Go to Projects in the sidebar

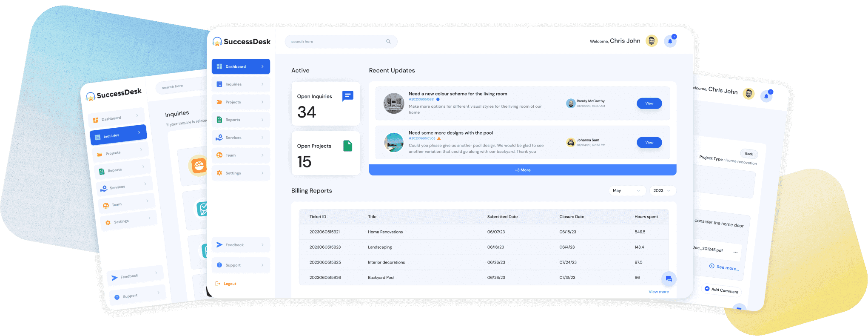tap(241, 102)
